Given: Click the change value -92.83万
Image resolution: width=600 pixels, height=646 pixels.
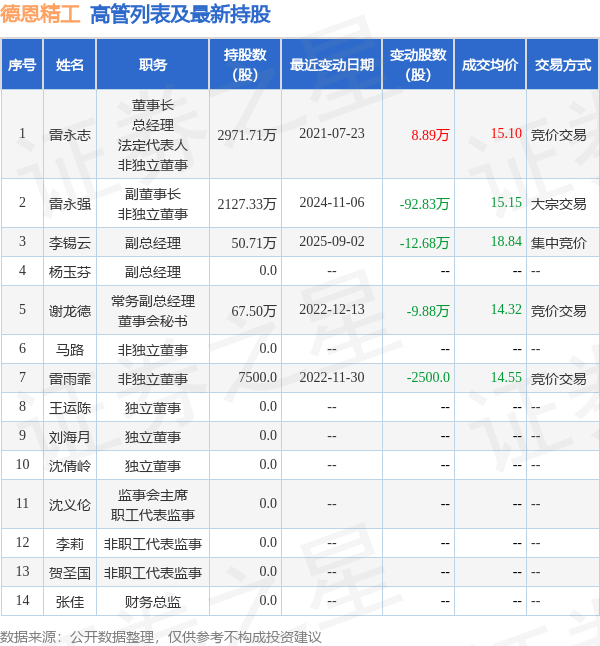Looking at the screenshot, I should coord(424,204).
